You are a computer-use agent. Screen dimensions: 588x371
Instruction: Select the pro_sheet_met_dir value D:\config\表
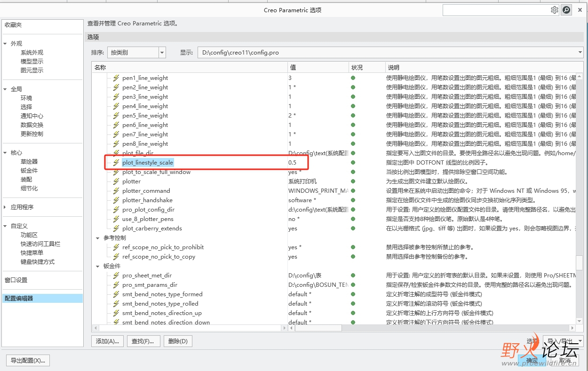coord(305,276)
